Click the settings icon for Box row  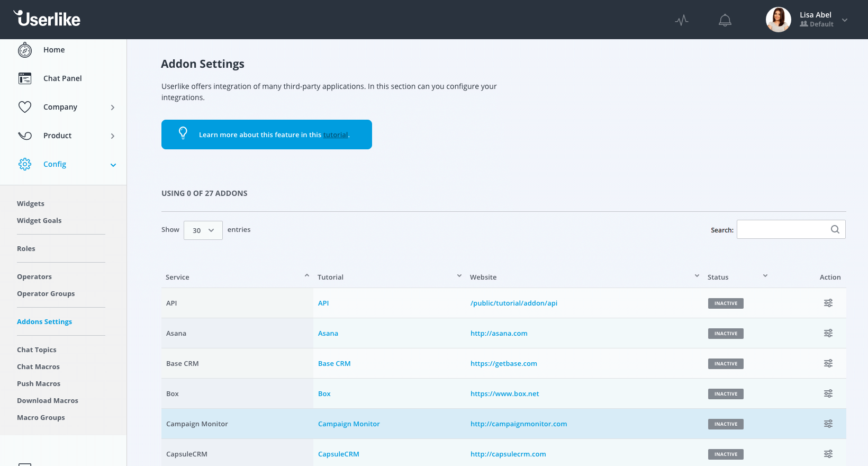coord(828,393)
